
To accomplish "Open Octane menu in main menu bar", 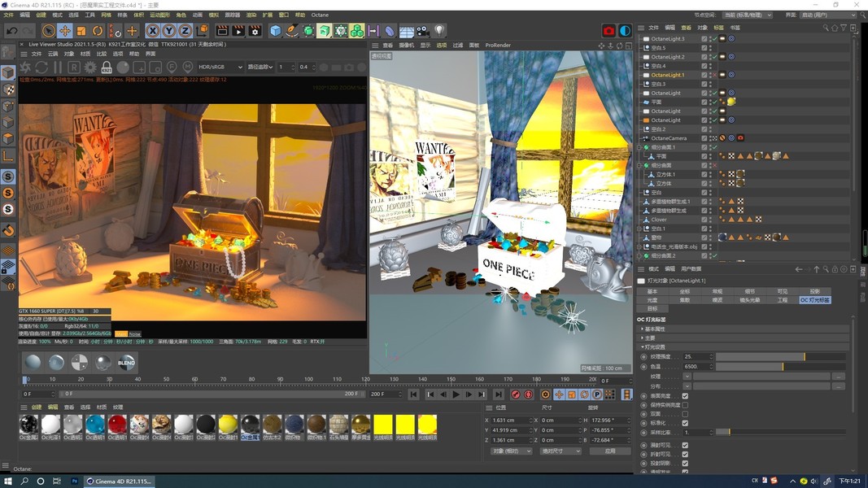I will (320, 15).
